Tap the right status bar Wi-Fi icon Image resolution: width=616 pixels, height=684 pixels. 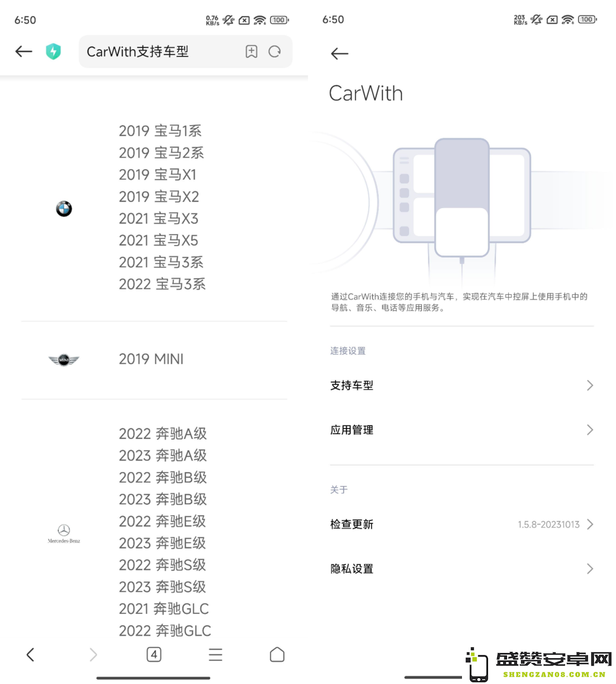coord(567,20)
